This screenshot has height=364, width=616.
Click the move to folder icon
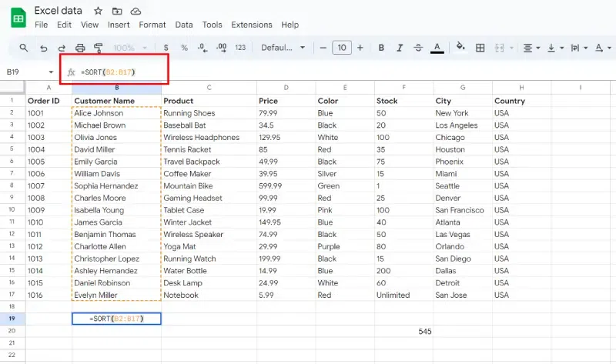pyautogui.click(x=117, y=11)
